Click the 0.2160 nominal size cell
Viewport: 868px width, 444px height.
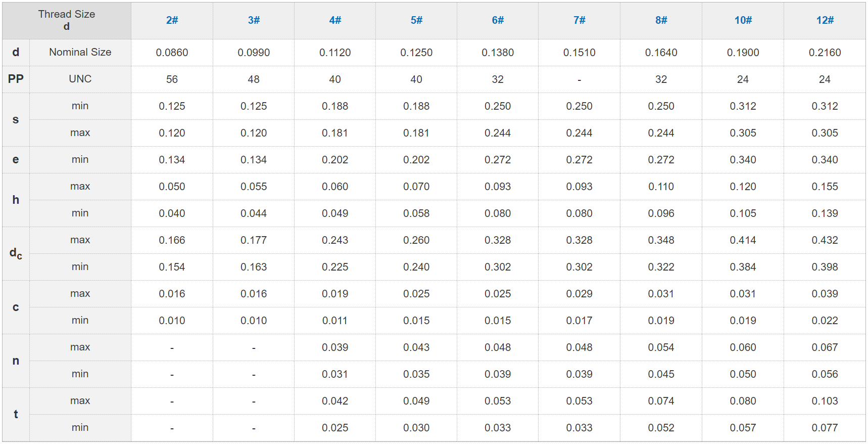(x=825, y=53)
